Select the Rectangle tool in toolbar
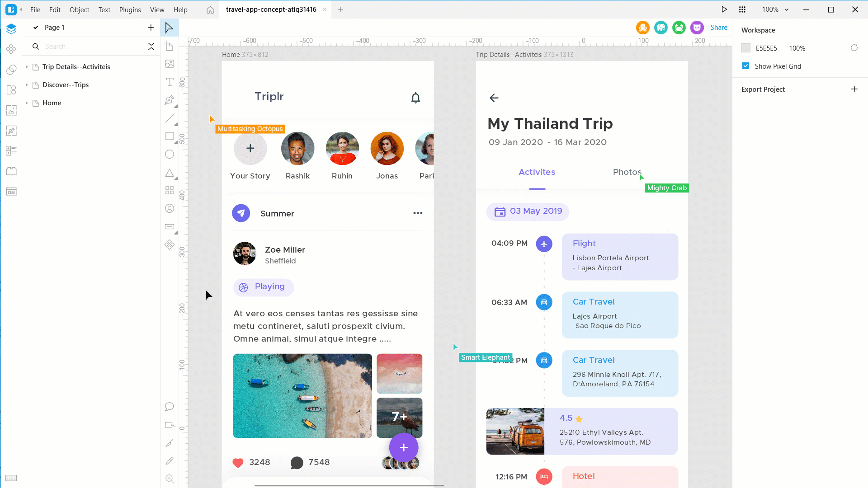Viewport: 868px width, 488px height. pyautogui.click(x=170, y=136)
